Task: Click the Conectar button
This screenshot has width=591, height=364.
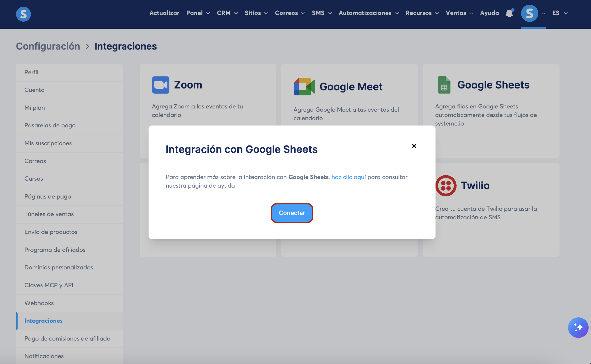Action: pyautogui.click(x=292, y=213)
